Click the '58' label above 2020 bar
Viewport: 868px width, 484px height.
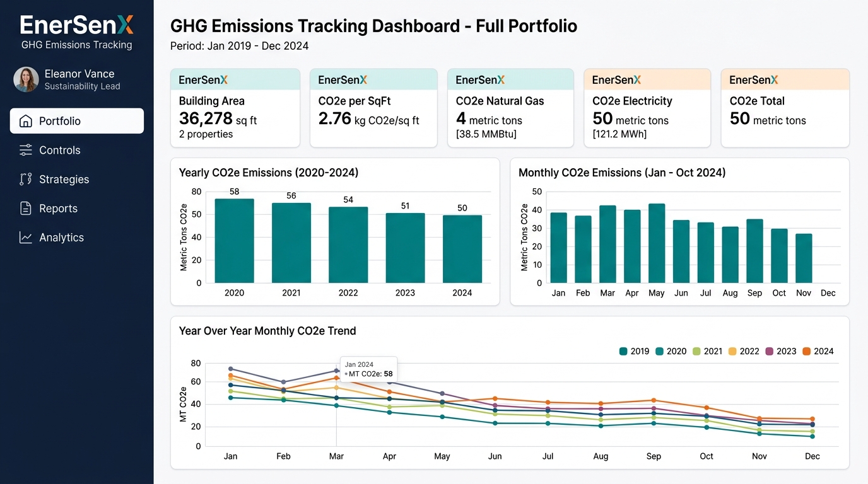[234, 192]
